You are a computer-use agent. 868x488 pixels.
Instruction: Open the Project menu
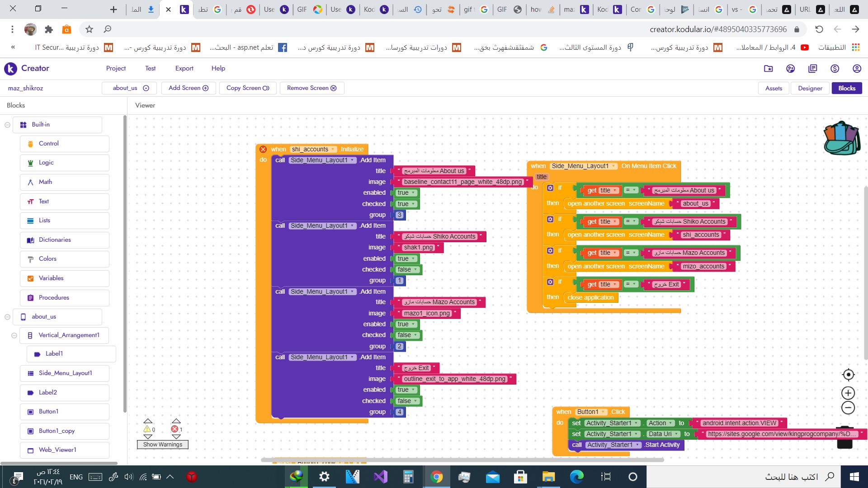click(x=116, y=68)
